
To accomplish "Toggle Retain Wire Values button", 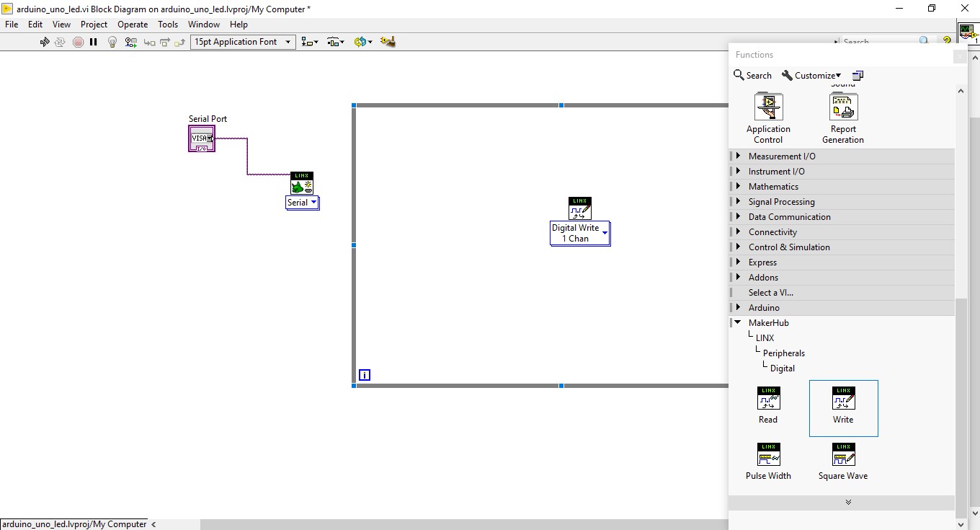I will (x=130, y=42).
